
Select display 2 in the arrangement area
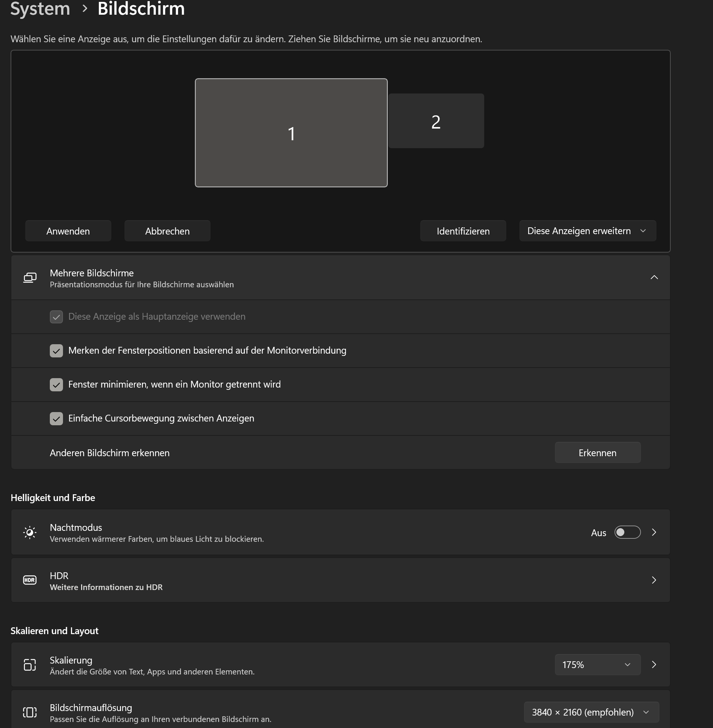coord(436,121)
